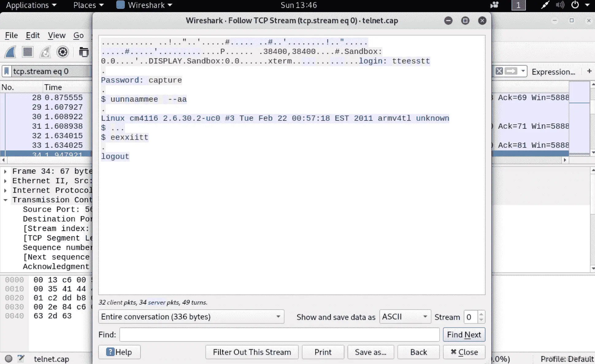Click the Find Next button
Screen dimensions: 595x364
[x=464, y=335]
